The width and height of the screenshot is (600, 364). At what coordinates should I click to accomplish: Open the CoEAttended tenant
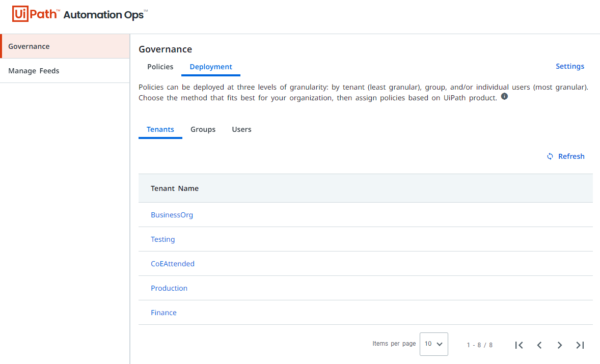coord(173,264)
